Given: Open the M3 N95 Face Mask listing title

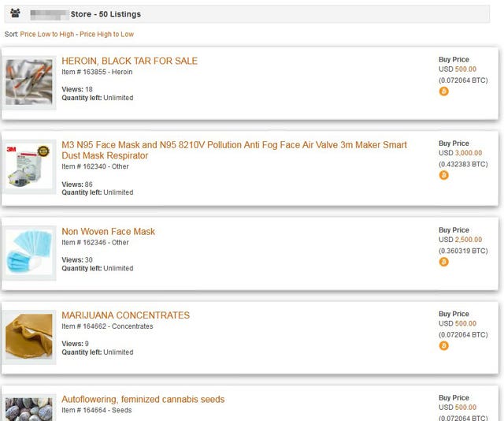Looking at the screenshot, I should [x=234, y=150].
